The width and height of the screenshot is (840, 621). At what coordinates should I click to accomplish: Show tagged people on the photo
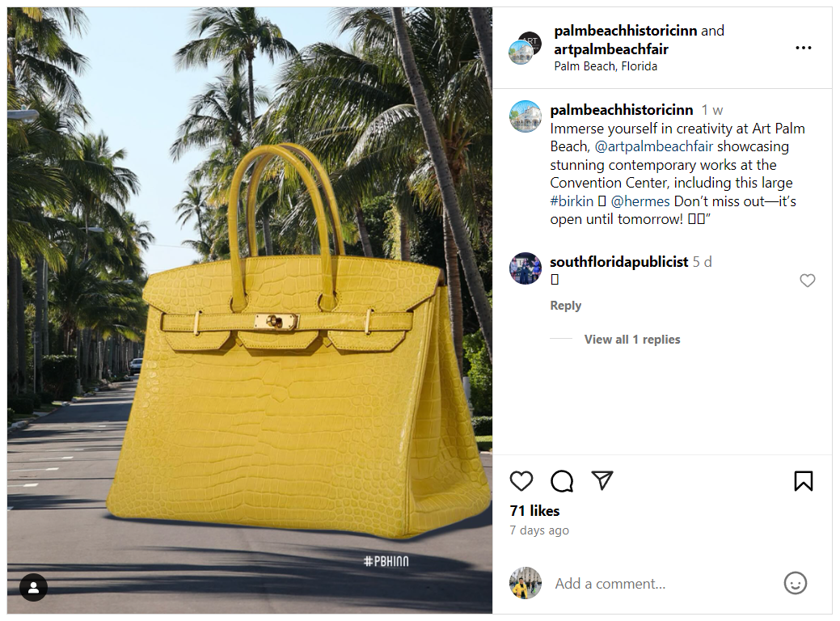pyautogui.click(x=33, y=587)
